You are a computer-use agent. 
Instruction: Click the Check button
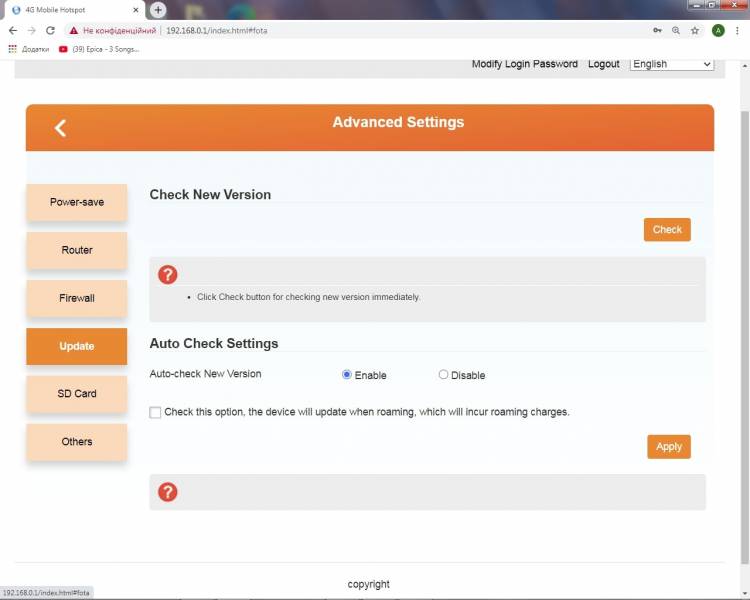(667, 230)
